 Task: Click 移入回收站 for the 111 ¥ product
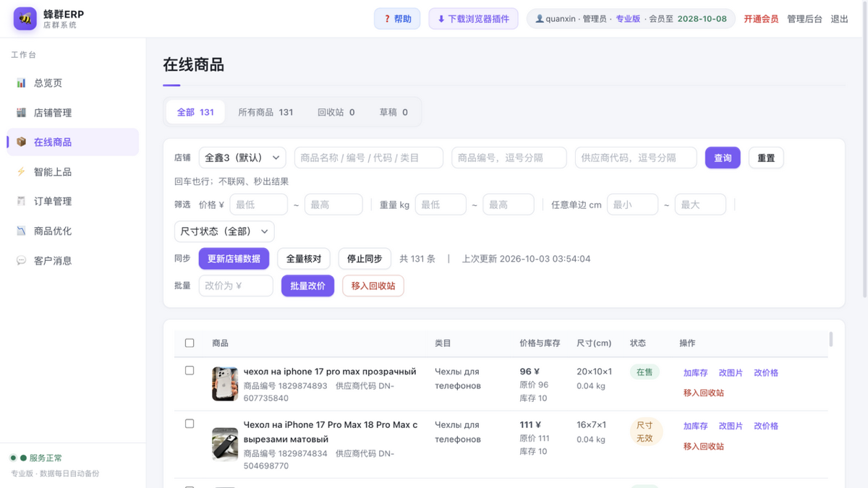click(704, 447)
